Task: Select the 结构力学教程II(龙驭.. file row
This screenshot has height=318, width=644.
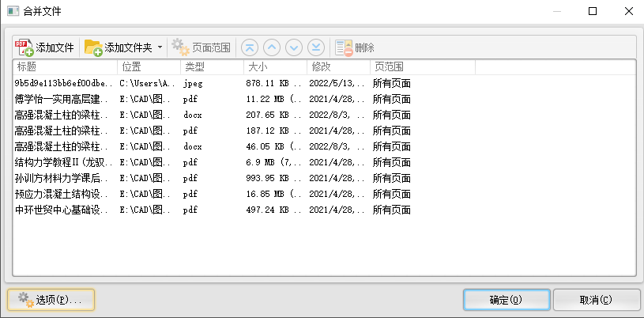Action: (325, 162)
